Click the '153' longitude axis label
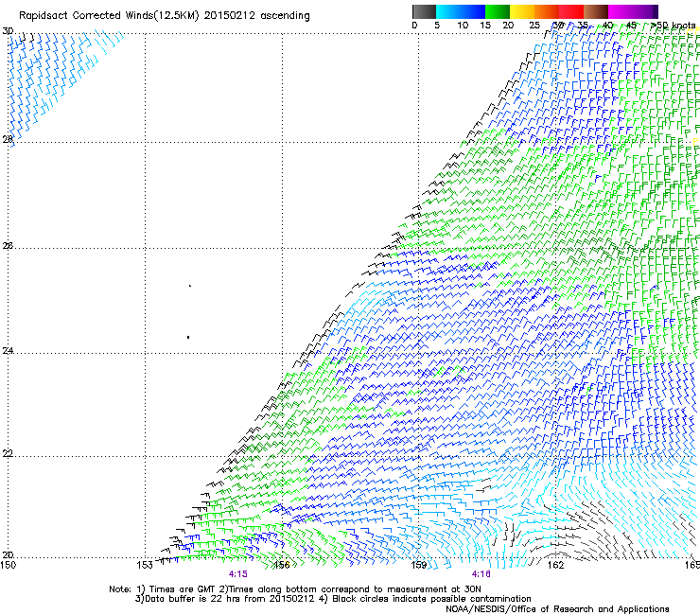Image resolution: width=700 pixels, height=615 pixels. [x=145, y=565]
